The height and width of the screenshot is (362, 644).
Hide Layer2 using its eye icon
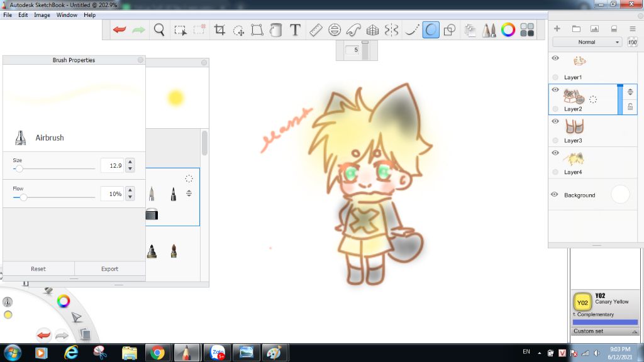[x=555, y=89]
